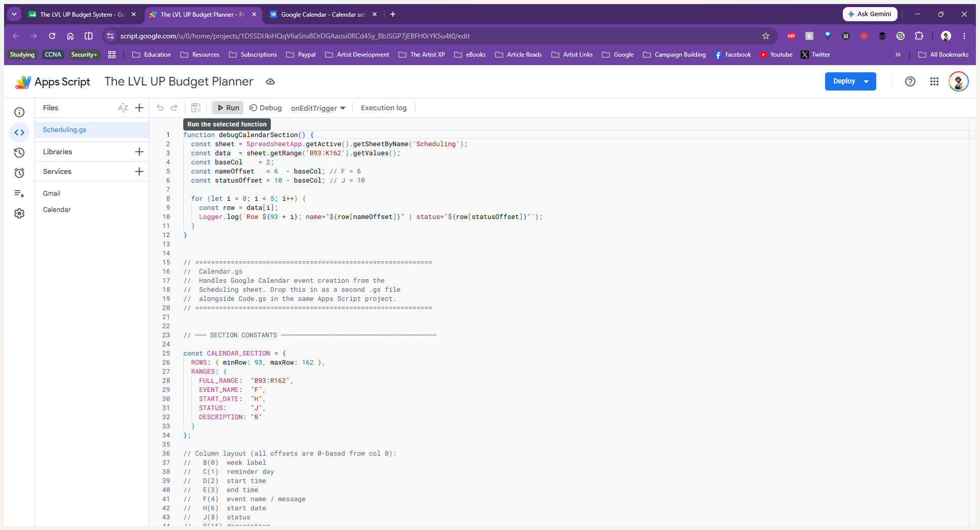The width and height of the screenshot is (980, 530).
Task: Click site information icon in address bar
Action: [110, 36]
